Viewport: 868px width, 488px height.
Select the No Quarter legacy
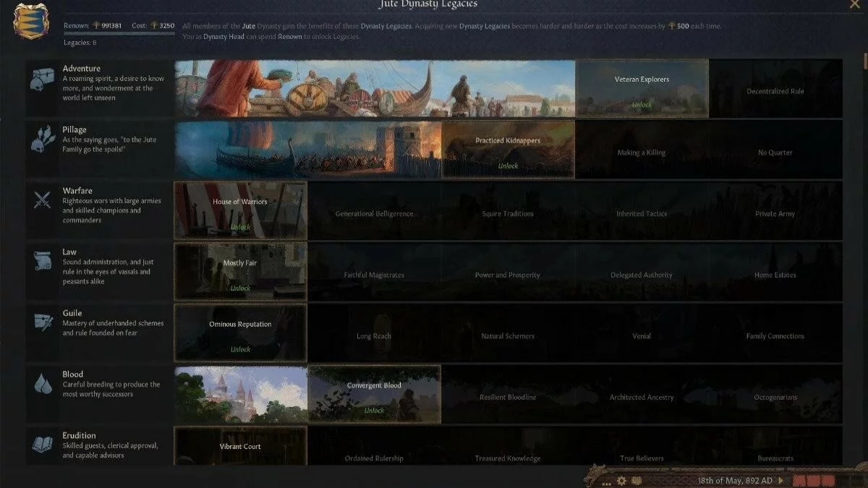[775, 150]
